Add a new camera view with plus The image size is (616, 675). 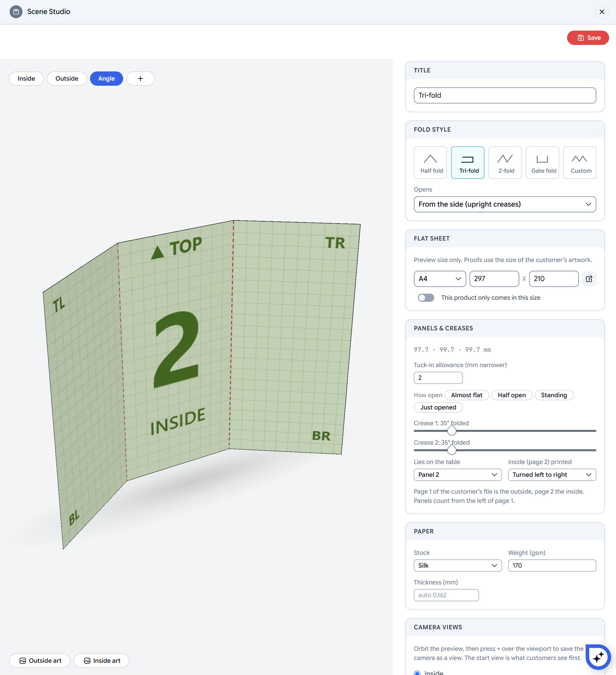pyautogui.click(x=140, y=79)
